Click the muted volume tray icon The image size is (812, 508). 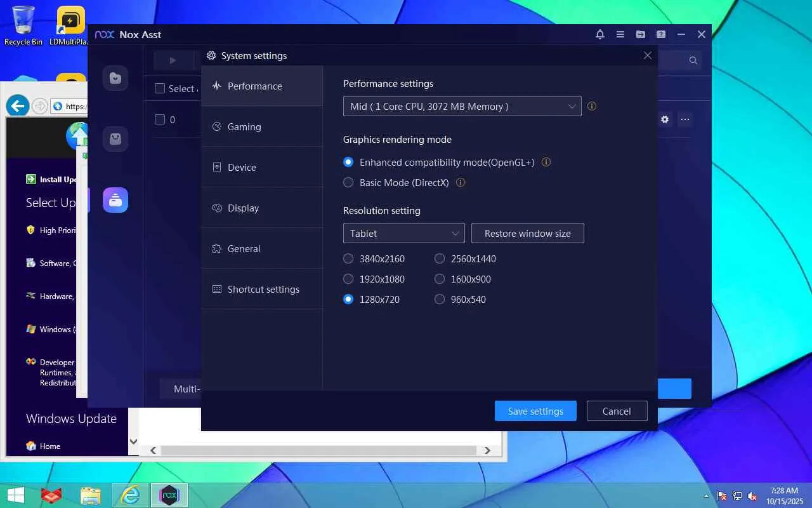[x=752, y=496]
